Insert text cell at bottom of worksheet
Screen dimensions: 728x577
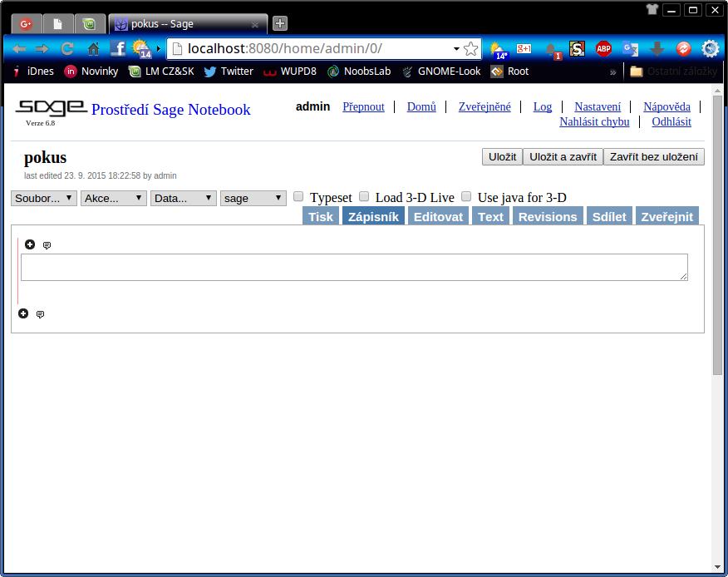(x=41, y=314)
